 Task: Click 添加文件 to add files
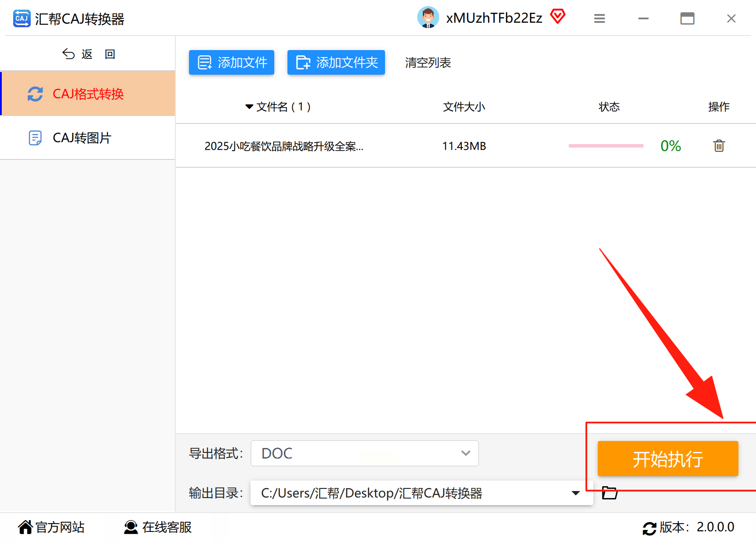coord(231,62)
